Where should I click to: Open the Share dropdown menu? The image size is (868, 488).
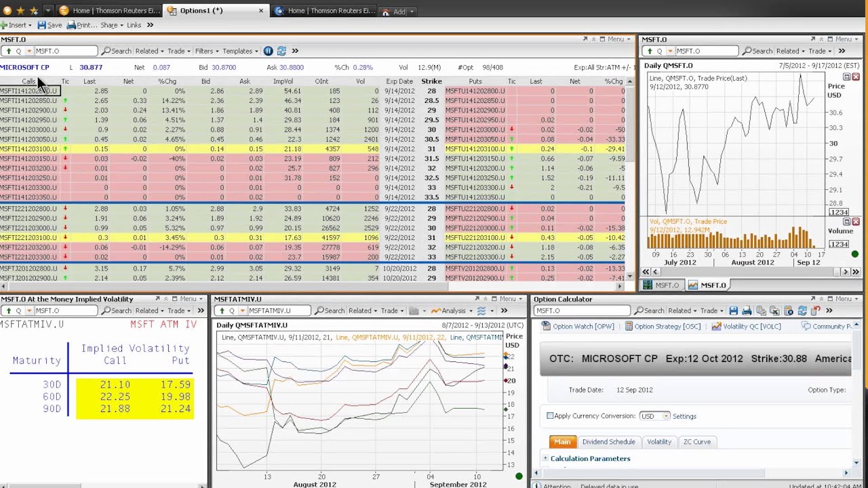pyautogui.click(x=112, y=25)
